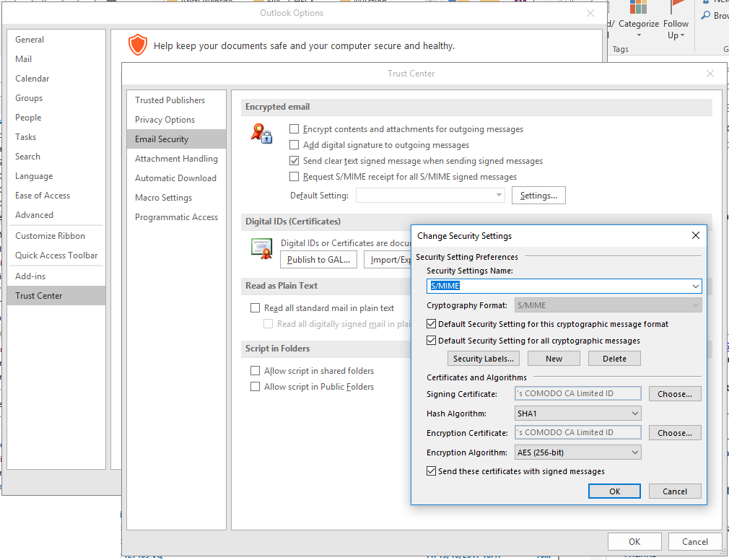
Task: Open Attachment Handling section
Action: click(x=176, y=159)
